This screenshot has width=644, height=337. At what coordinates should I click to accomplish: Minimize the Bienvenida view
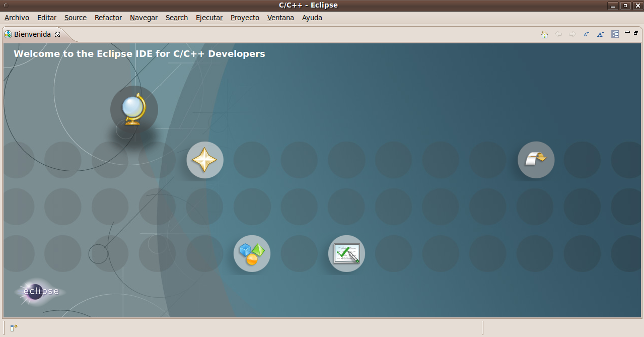coord(627,32)
